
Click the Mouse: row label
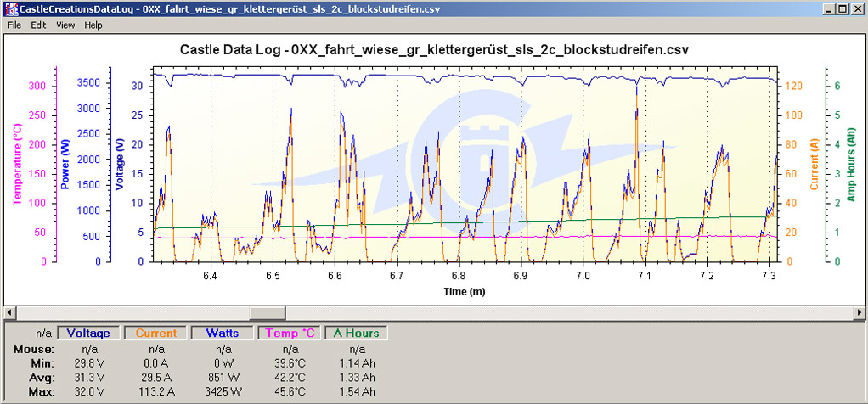[x=34, y=349]
